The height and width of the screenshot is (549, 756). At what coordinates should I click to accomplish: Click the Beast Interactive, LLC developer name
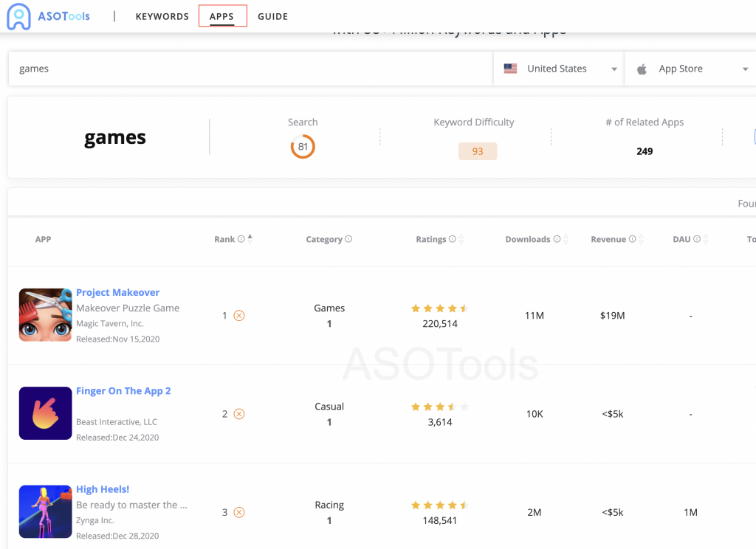[x=117, y=422]
